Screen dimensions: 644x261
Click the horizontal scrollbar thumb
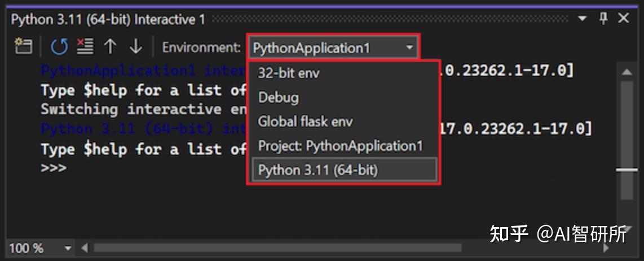coord(276,248)
